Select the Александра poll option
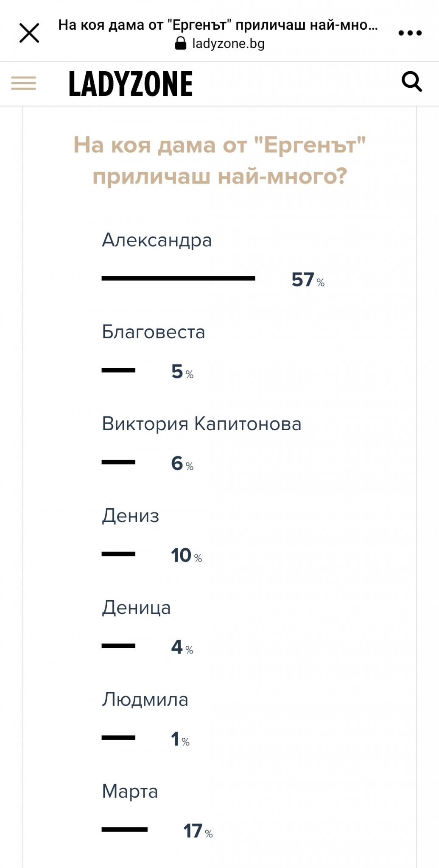 (157, 240)
